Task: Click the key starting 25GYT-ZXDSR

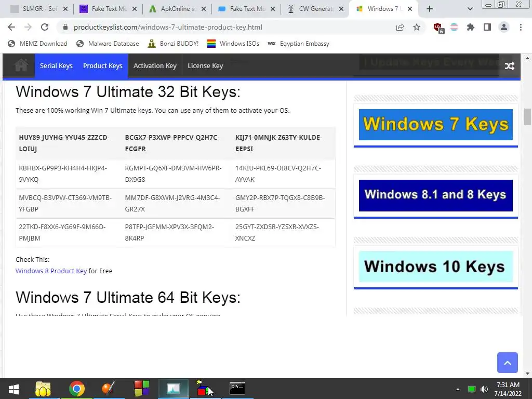Action: tap(277, 232)
